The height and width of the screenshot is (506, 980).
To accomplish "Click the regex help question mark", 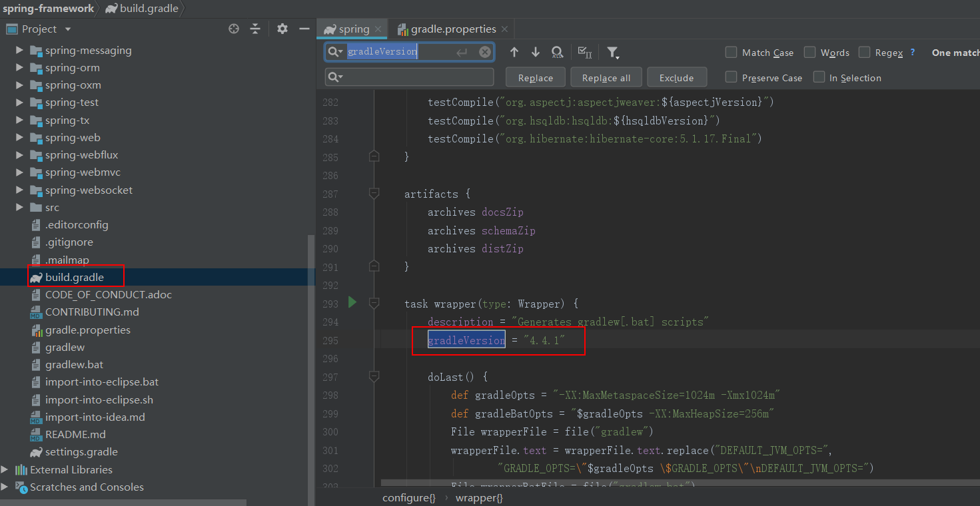I will (x=913, y=53).
